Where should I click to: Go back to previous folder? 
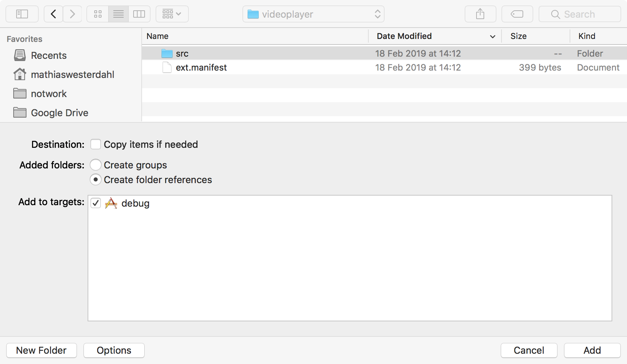tap(53, 14)
